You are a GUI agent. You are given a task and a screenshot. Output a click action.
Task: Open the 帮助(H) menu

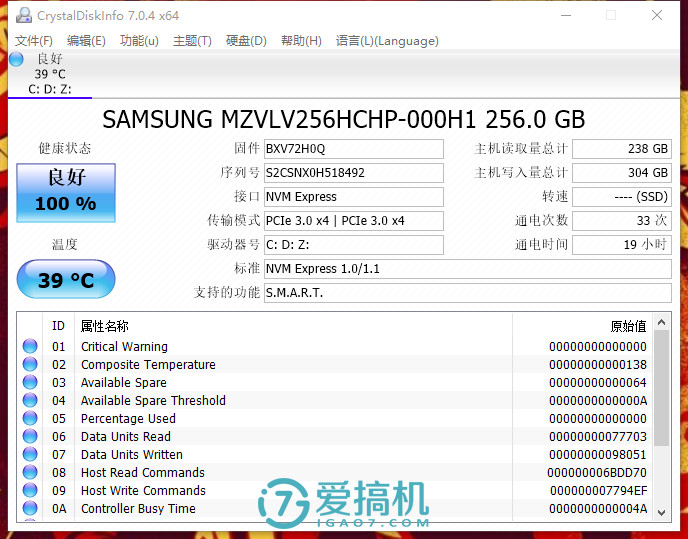tap(301, 41)
